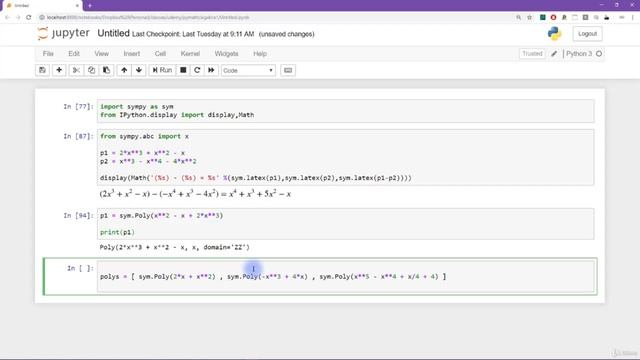Paste cells below icon

tap(106, 70)
